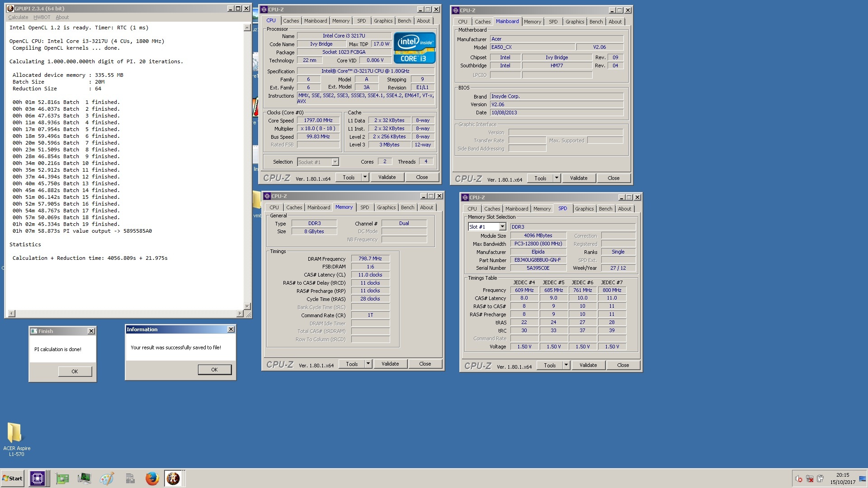The height and width of the screenshot is (488, 868).
Task: Click GPUPI output scroll-up arrow
Action: tap(247, 28)
